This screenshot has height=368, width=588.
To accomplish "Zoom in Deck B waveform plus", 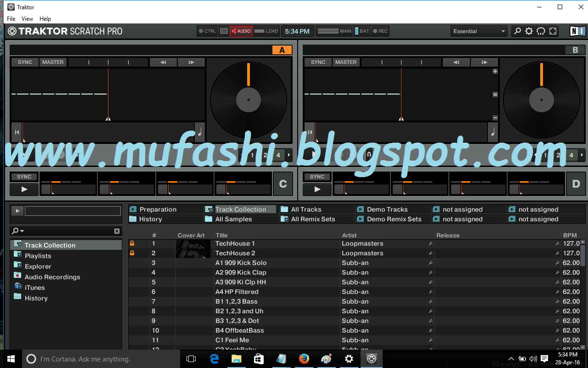I will click(495, 71).
